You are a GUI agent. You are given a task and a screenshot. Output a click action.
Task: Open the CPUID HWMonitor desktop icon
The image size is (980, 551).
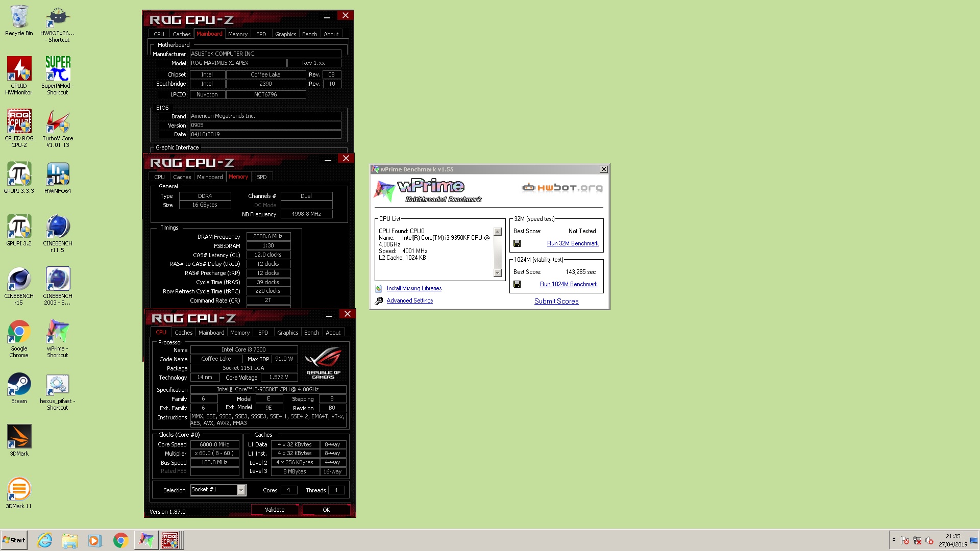tap(19, 76)
